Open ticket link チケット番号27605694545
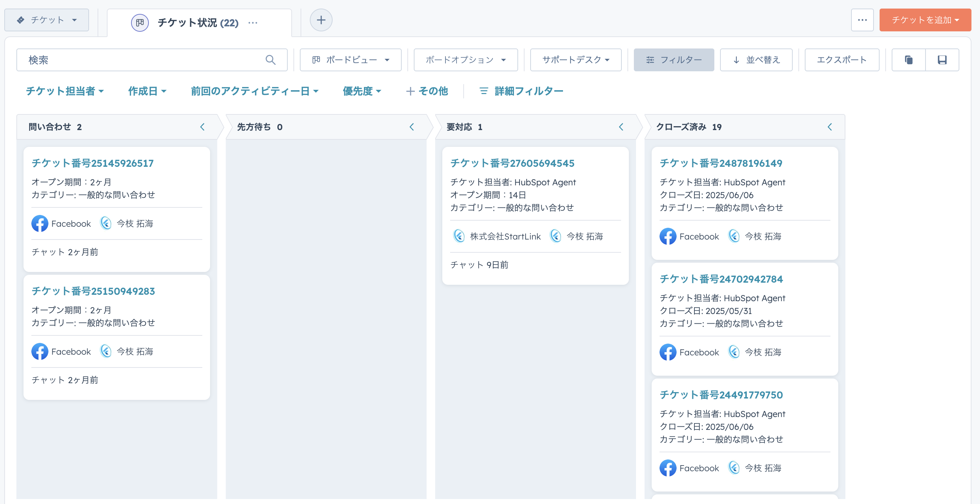The image size is (980, 504). (512, 163)
